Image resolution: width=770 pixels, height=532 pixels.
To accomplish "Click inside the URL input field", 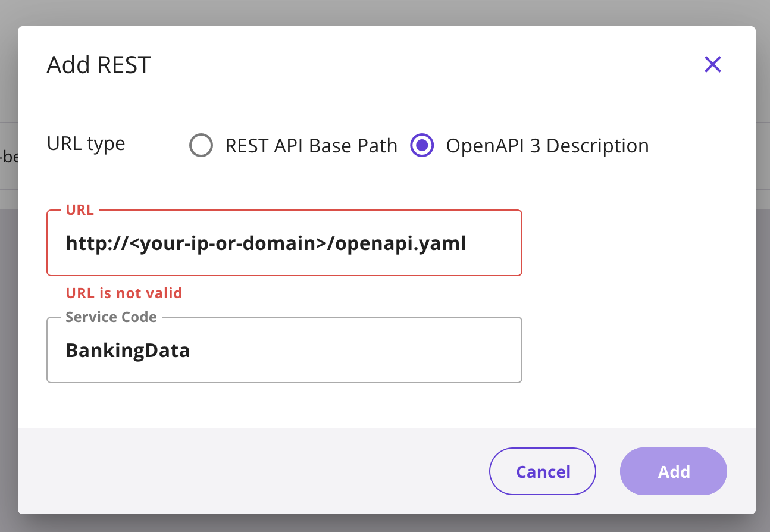I will [284, 243].
